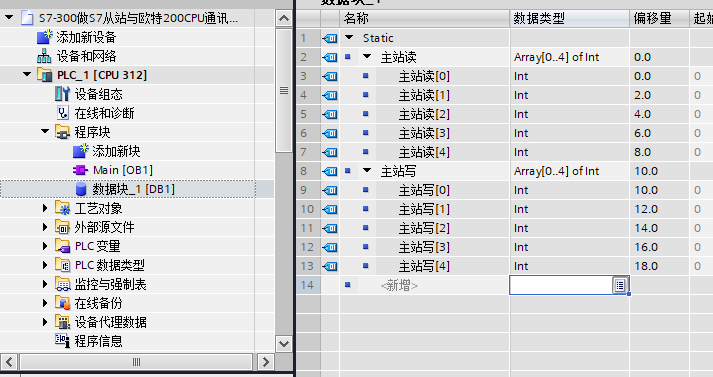Click the tag icon in row 13 主站写[4]
This screenshot has height=377, width=713.
pyautogui.click(x=330, y=266)
